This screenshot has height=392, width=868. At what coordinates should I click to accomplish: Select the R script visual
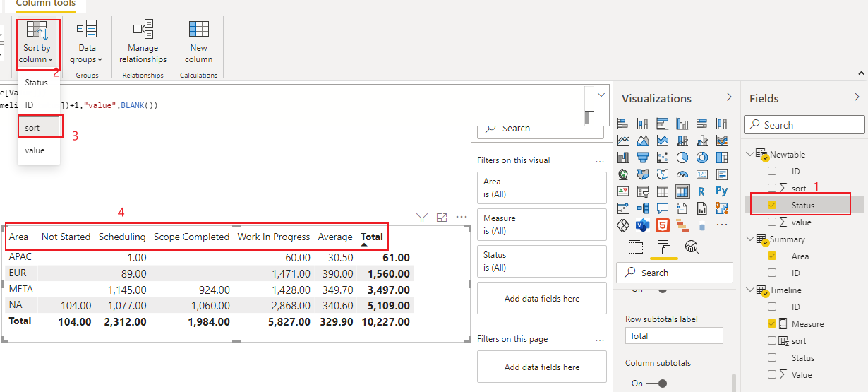[x=702, y=191]
